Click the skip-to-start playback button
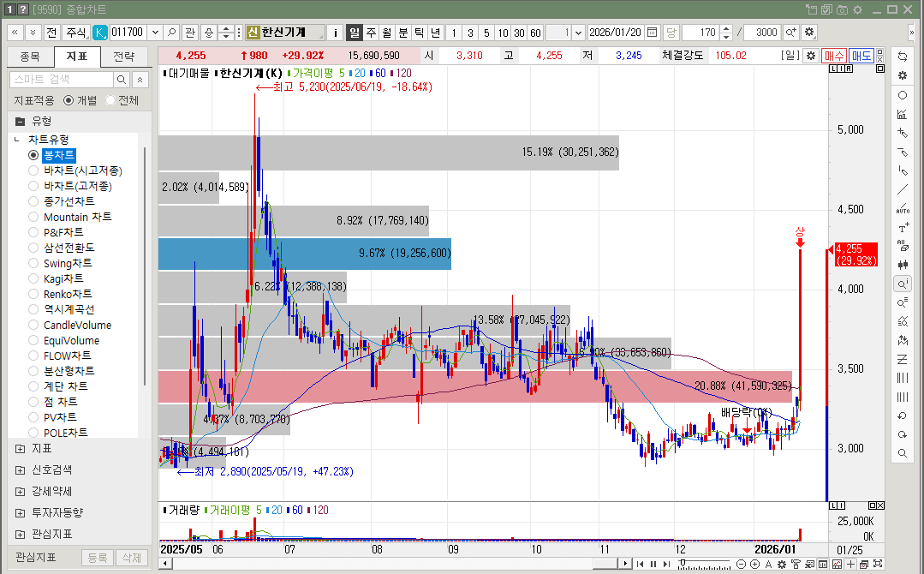 (640, 564)
